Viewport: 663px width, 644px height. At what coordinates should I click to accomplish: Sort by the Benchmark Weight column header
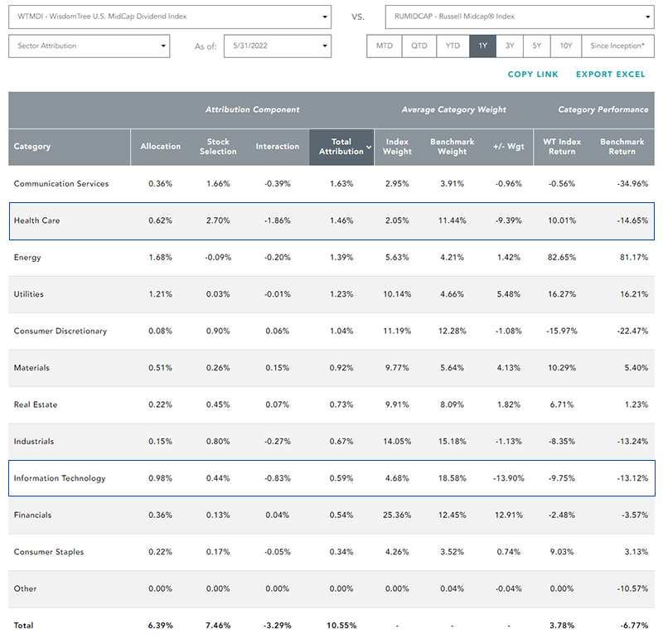click(452, 147)
